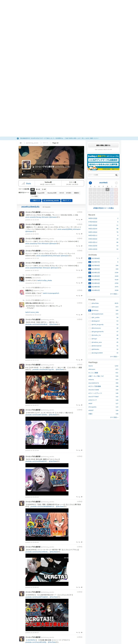The width and height of the screenshot is (138, 644).
Task: Open the home breadcrumb icon
Action: click(21, 143)
